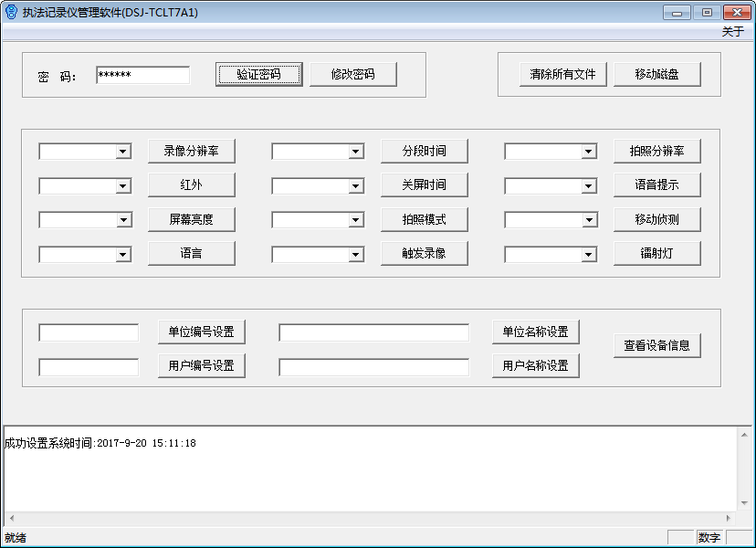756x548 pixels.
Task: Click the app icon in title bar
Action: tap(11, 12)
